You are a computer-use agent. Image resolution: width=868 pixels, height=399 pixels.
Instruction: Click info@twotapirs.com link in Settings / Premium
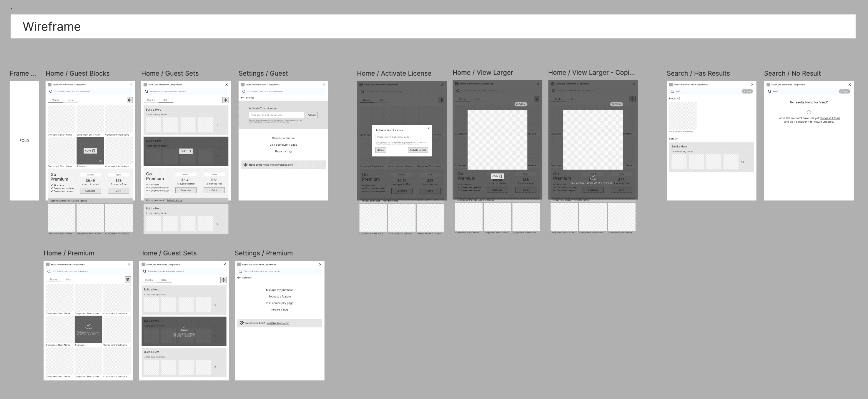[x=278, y=323]
